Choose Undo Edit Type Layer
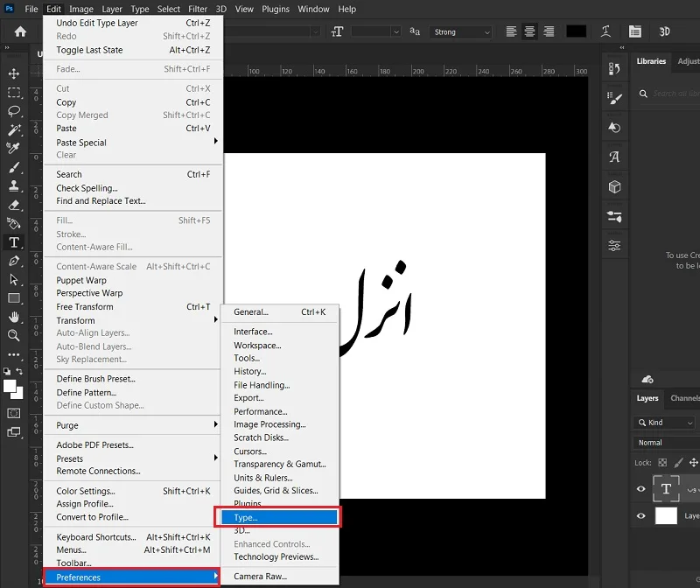This screenshot has width=700, height=588. point(133,23)
